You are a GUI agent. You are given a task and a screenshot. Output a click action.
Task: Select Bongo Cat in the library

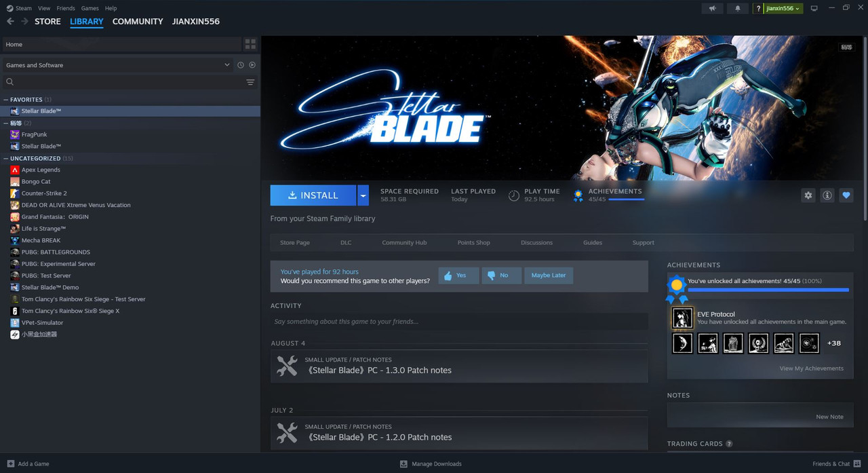pyautogui.click(x=36, y=182)
